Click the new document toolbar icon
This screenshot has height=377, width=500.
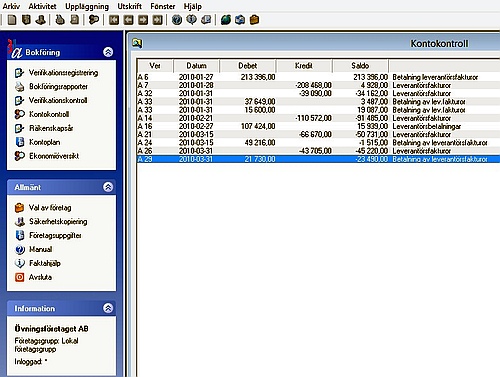(x=12, y=20)
